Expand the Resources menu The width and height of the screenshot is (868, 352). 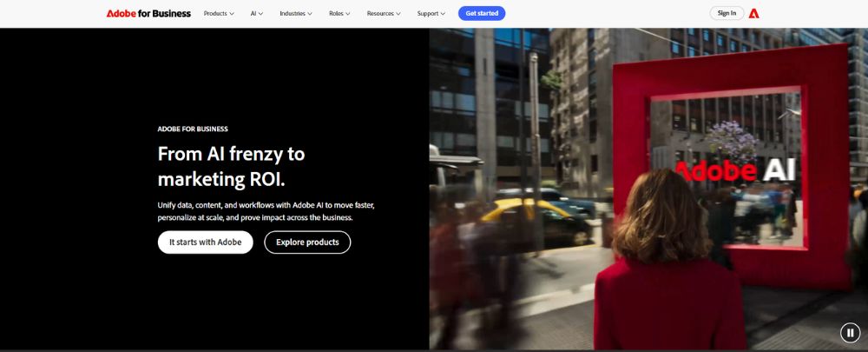click(x=384, y=13)
